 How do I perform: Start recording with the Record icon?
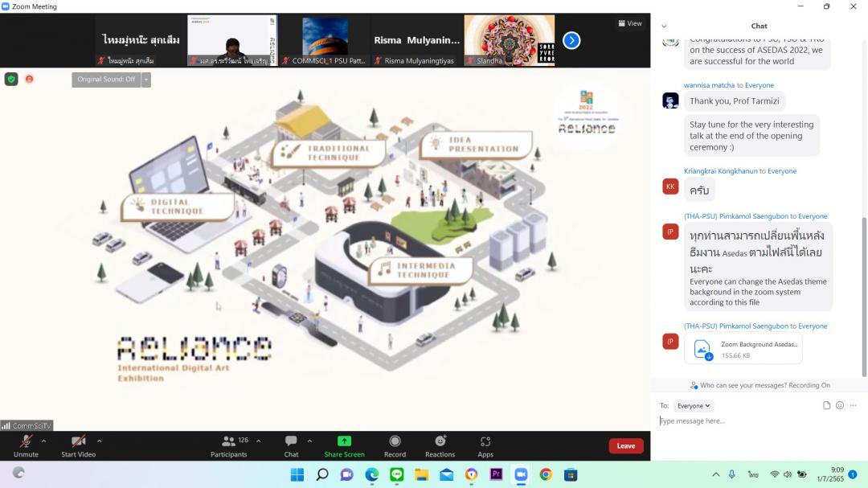point(395,441)
